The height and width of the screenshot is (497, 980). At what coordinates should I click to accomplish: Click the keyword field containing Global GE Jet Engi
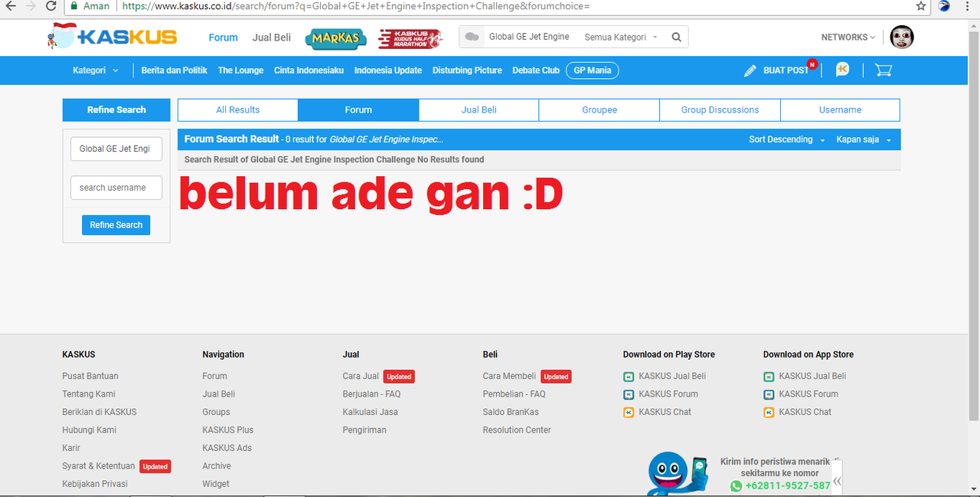116,149
